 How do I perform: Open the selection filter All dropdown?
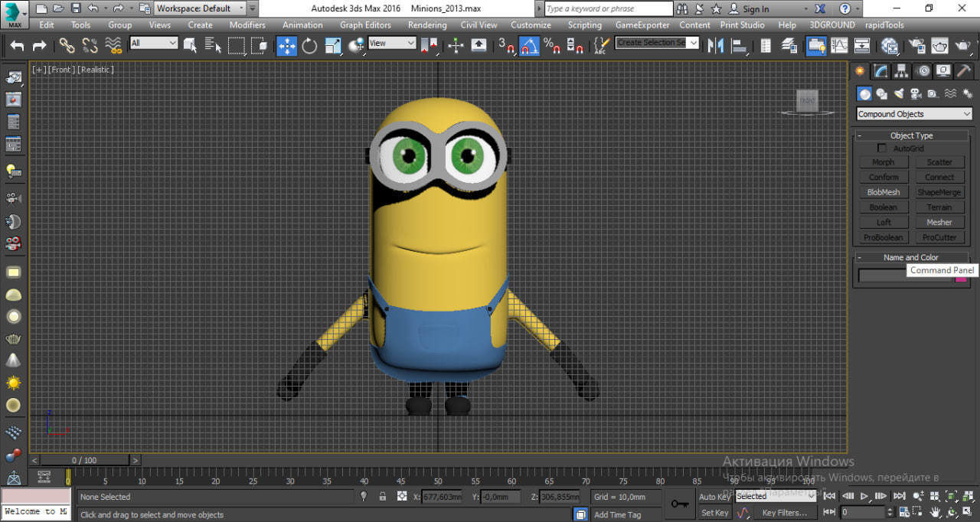click(154, 43)
